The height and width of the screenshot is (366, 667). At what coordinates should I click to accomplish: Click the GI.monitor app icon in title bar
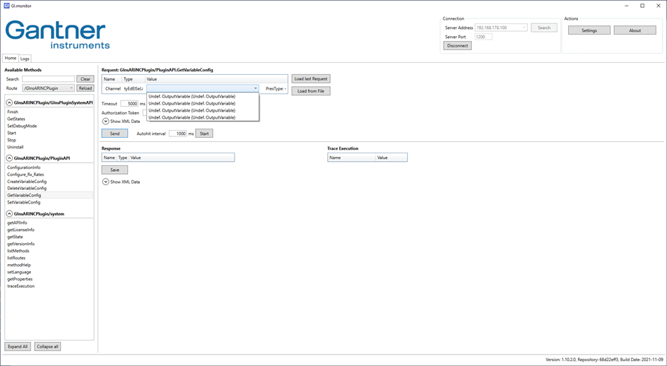pos(6,6)
